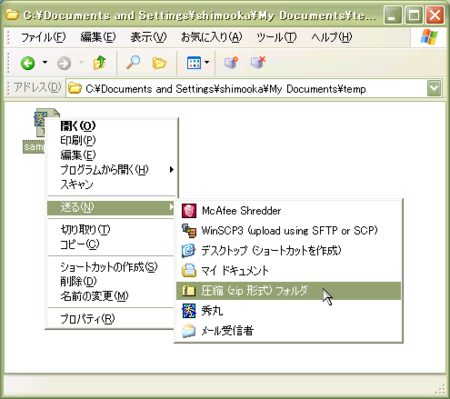Select 送る(N) context menu entry
450x399 pixels.
point(111,207)
